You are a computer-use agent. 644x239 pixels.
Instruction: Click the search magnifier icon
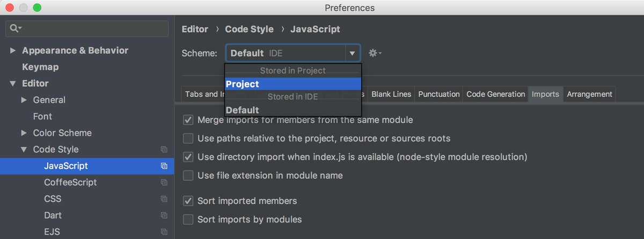14,28
